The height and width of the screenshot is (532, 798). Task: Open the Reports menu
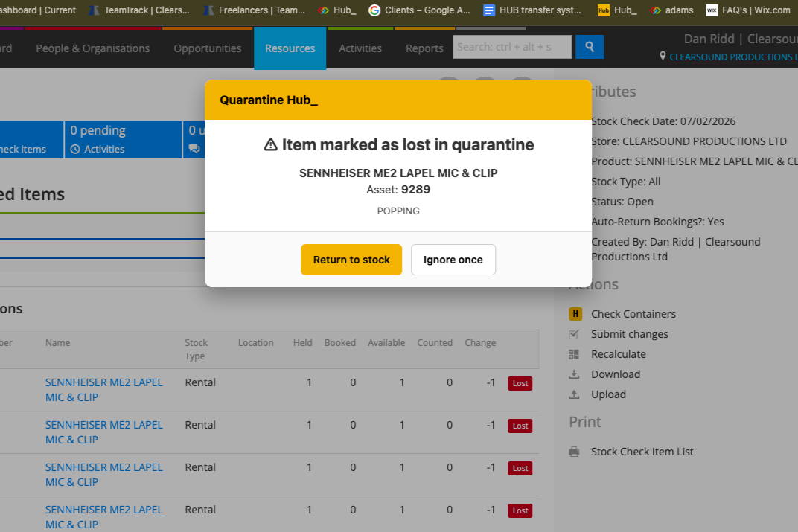[424, 48]
